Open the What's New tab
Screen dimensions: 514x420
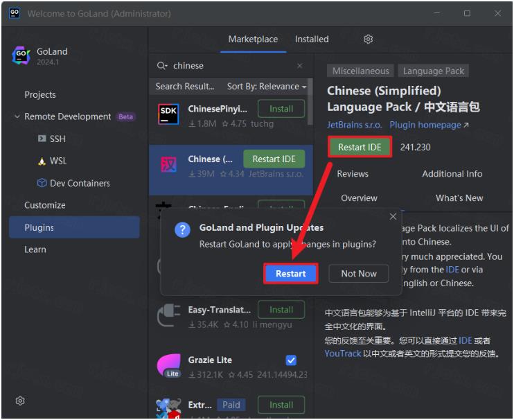click(x=459, y=198)
